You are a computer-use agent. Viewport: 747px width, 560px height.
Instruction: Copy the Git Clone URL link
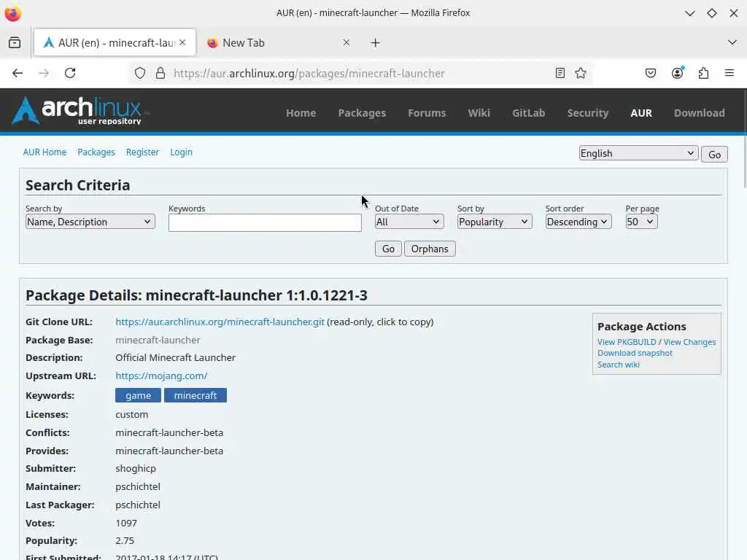coord(220,322)
